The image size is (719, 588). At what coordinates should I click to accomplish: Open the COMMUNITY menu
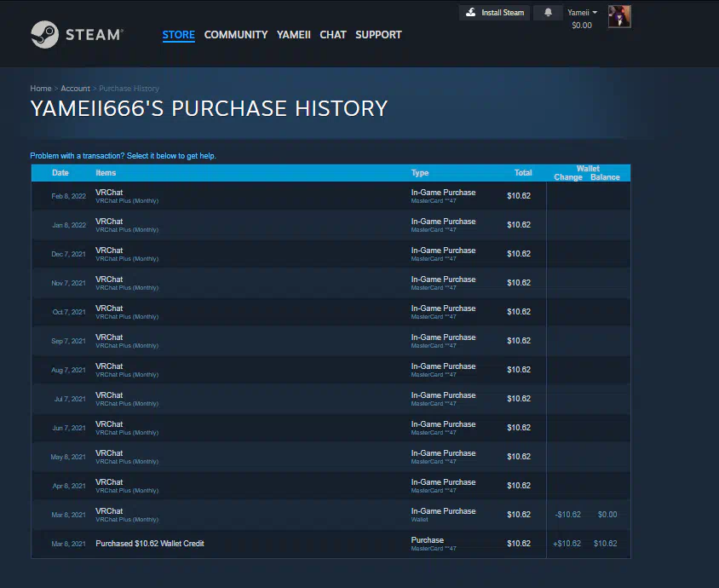pyautogui.click(x=236, y=35)
